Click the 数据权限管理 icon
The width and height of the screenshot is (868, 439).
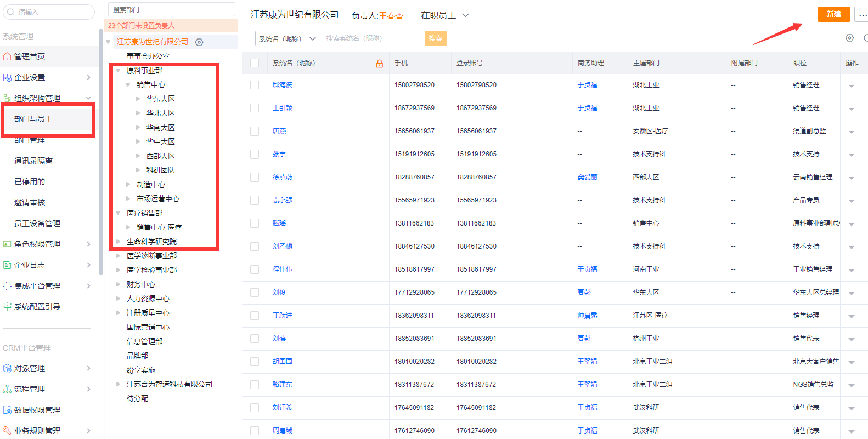(x=7, y=410)
